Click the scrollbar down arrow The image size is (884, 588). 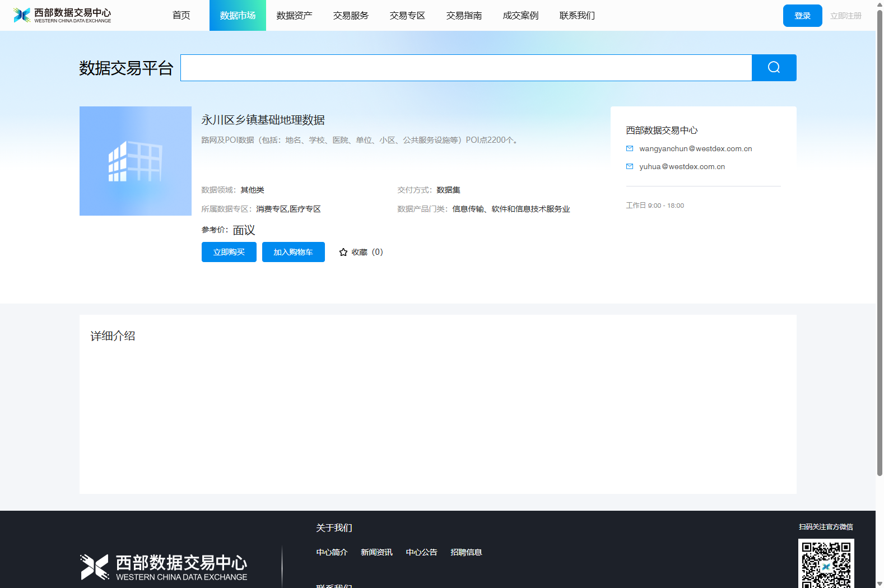(880, 584)
